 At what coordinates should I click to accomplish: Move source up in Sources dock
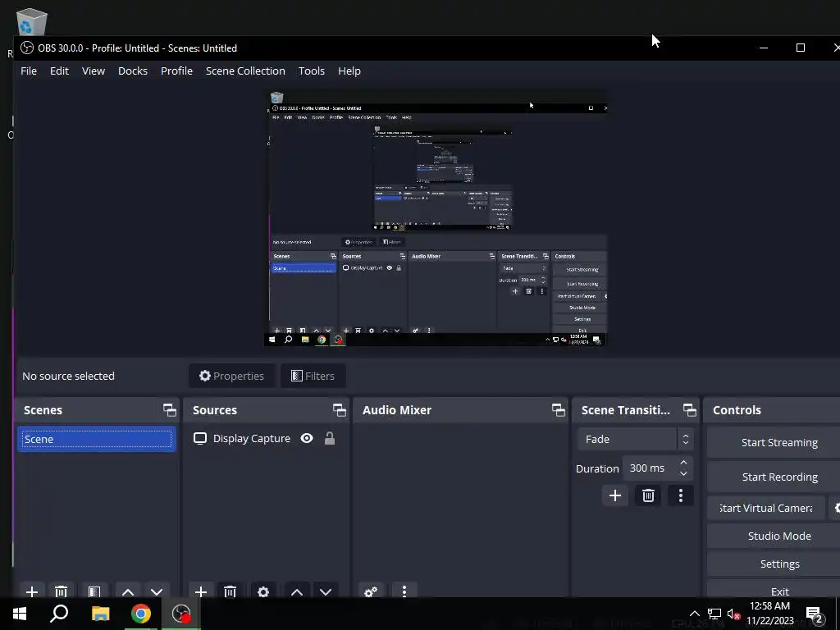tap(297, 591)
